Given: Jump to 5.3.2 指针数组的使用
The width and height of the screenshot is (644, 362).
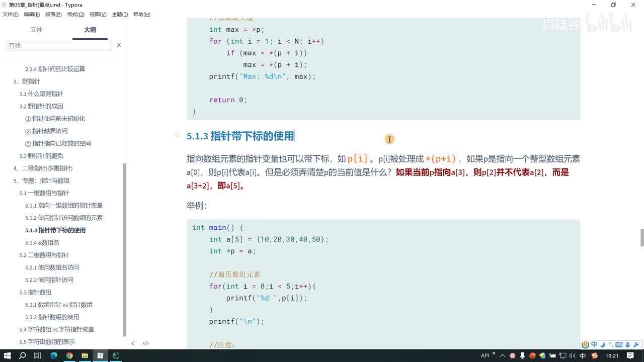Looking at the screenshot, I should pyautogui.click(x=52, y=317).
